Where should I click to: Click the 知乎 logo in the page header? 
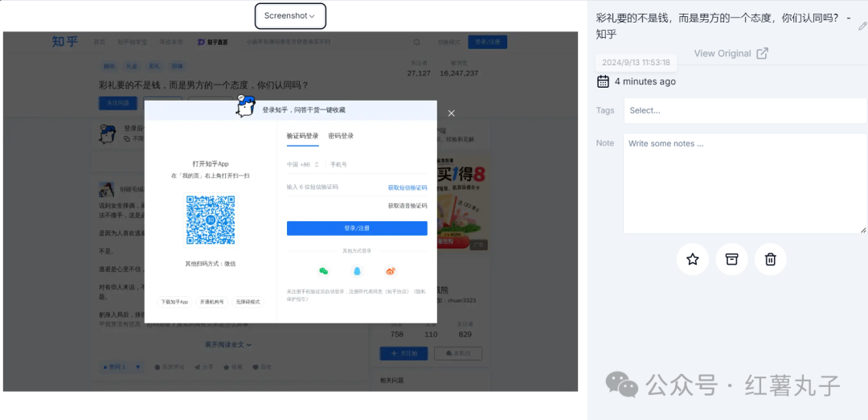click(65, 42)
